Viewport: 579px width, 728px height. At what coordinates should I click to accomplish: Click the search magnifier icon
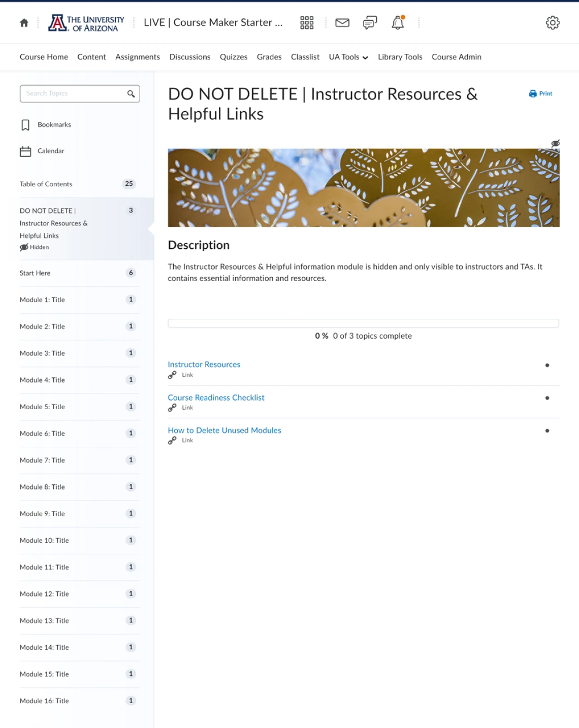pos(131,94)
